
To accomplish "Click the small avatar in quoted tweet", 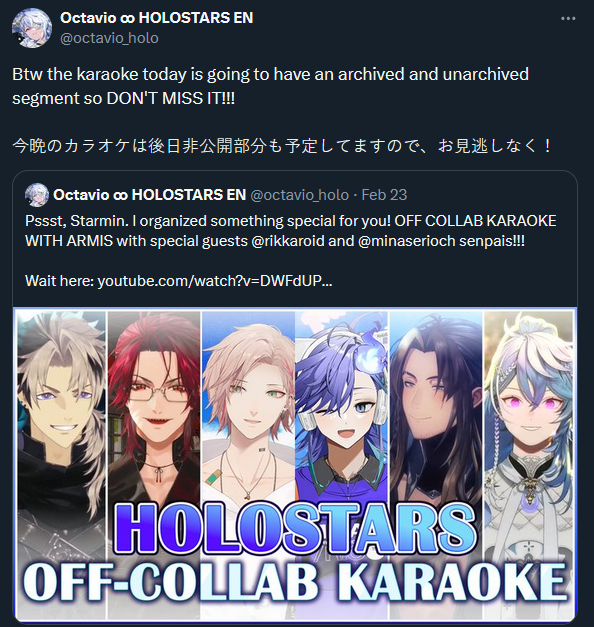I will coord(37,195).
